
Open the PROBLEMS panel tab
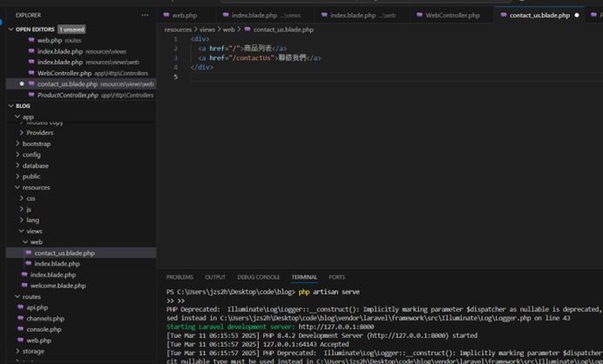180,277
